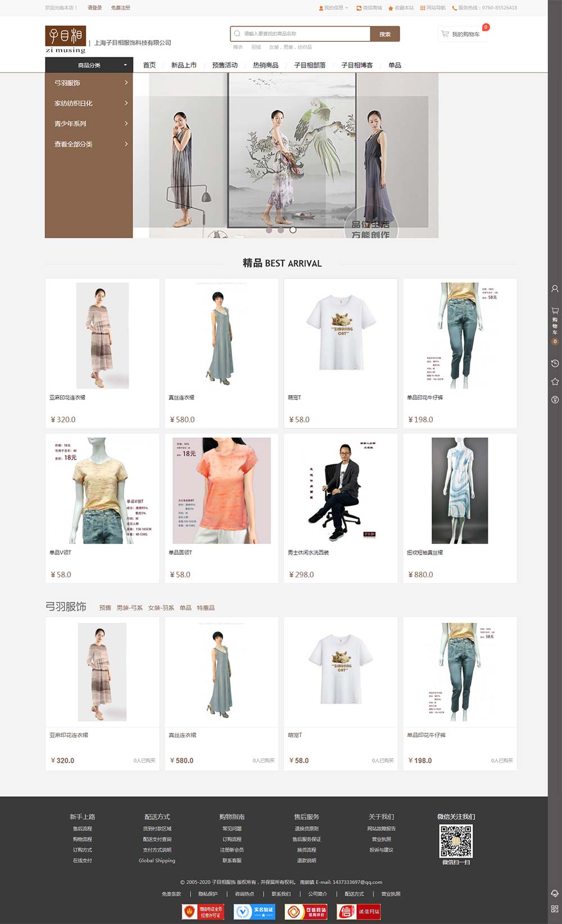Click the QR code icon in sidebar
This screenshot has height=924, width=562.
(x=555, y=908)
